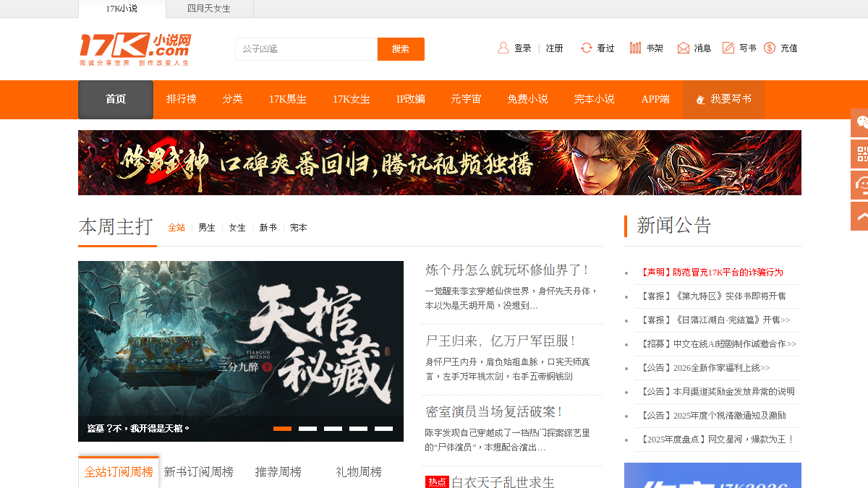
Task: Open the 免费小说 nav item
Action: [x=527, y=100]
